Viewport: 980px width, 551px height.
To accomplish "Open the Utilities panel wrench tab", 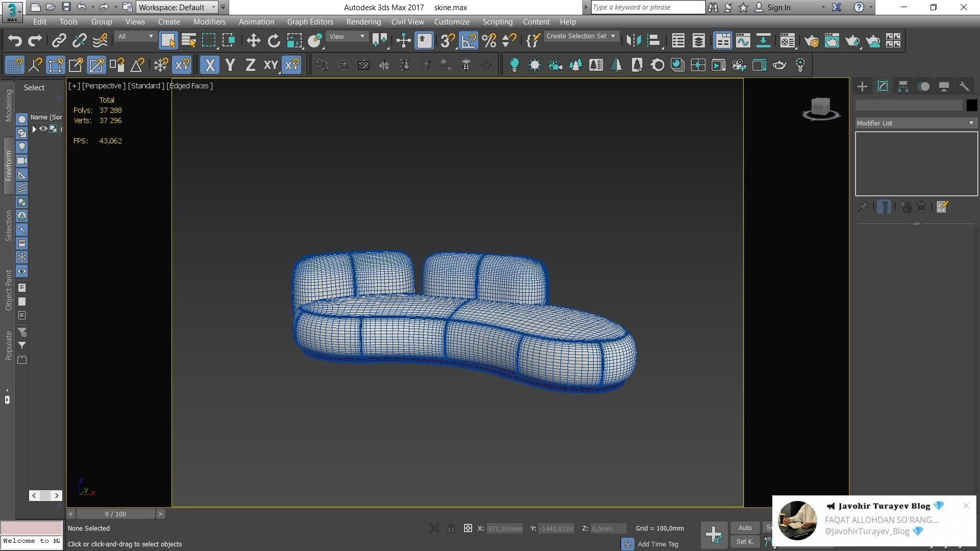I will 964,86.
